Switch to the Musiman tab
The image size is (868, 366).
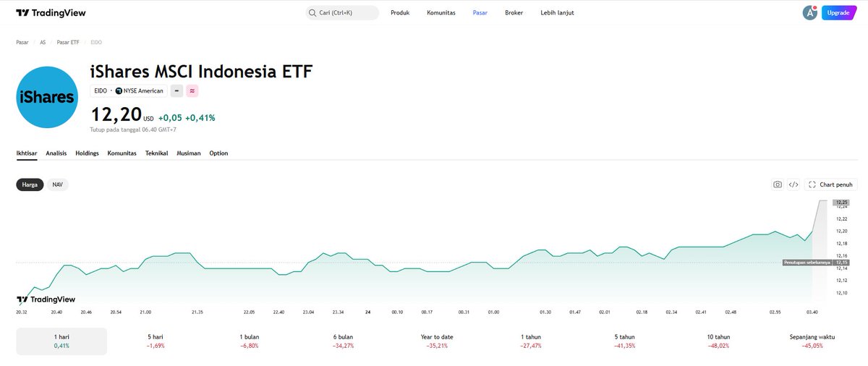click(x=189, y=153)
